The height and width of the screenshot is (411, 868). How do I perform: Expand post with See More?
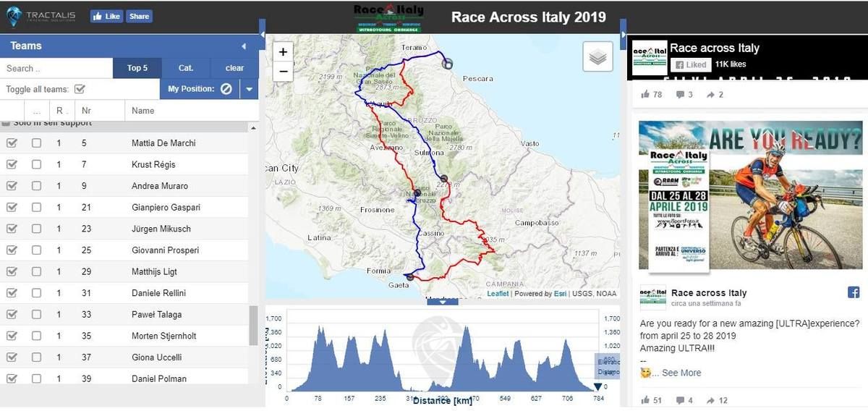(x=681, y=373)
